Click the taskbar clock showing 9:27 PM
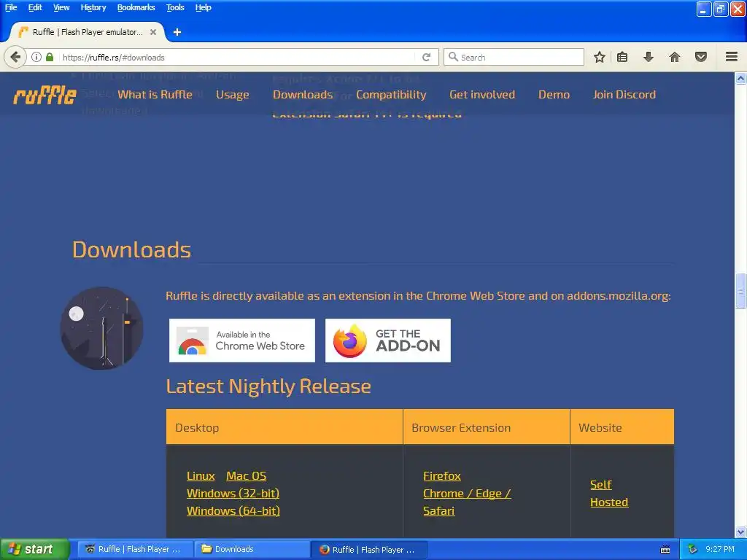Screen dimensions: 747x560 720,549
